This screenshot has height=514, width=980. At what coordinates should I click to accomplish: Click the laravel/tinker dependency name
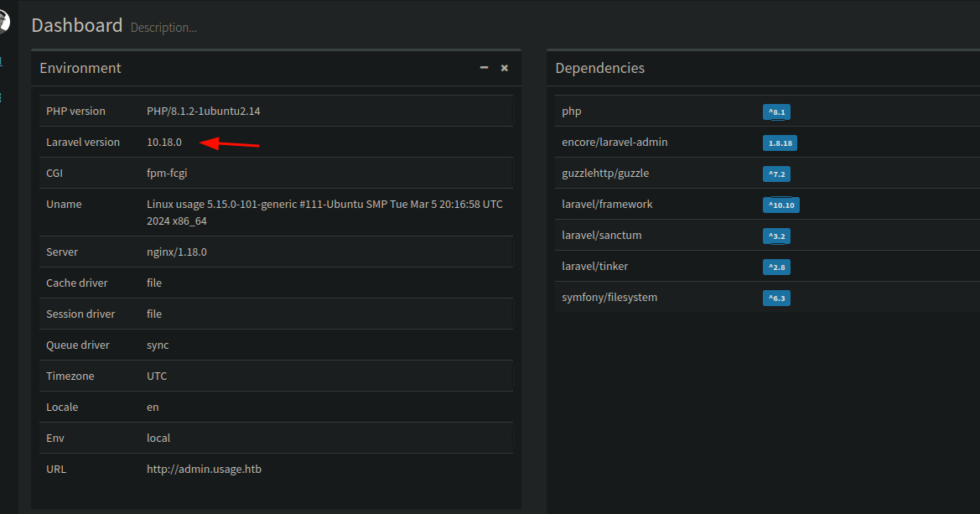coord(595,267)
